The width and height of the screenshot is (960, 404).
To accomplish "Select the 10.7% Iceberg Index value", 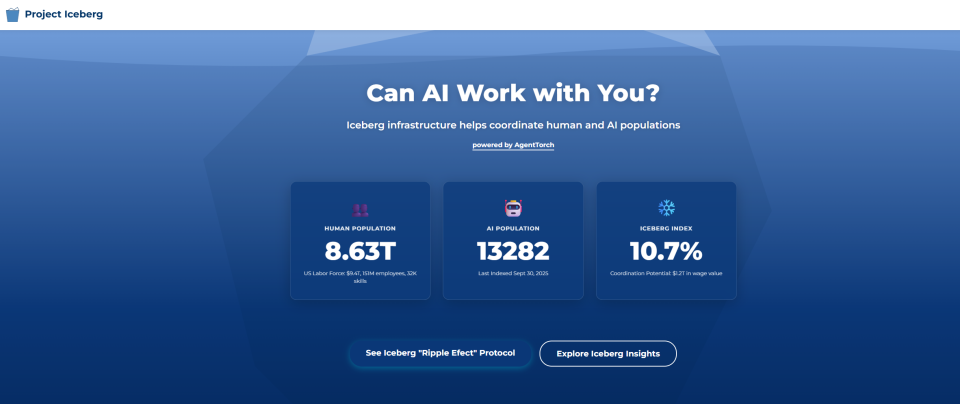I will coord(666,251).
